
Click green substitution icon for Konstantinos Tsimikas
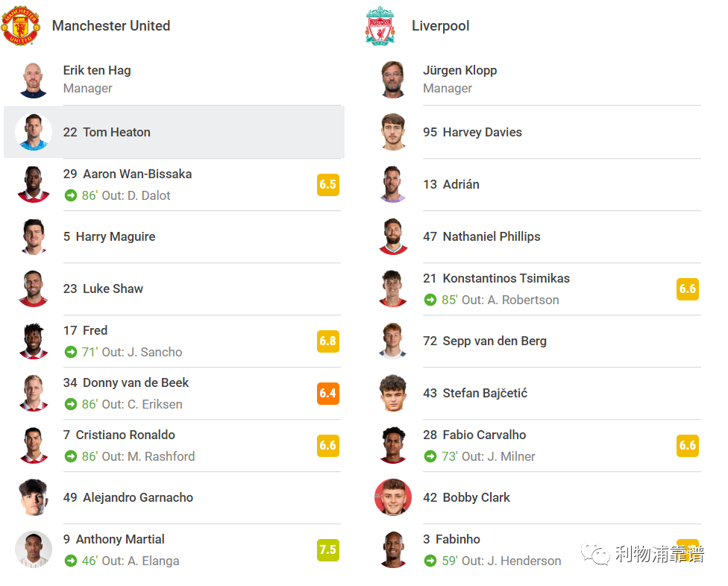click(430, 300)
